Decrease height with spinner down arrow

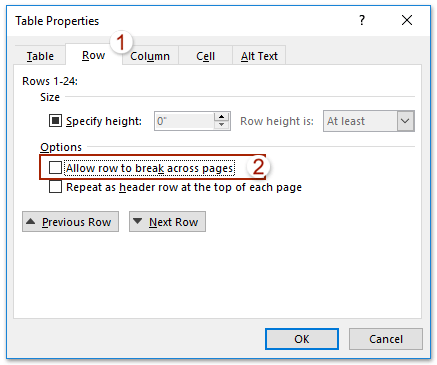click(x=222, y=125)
